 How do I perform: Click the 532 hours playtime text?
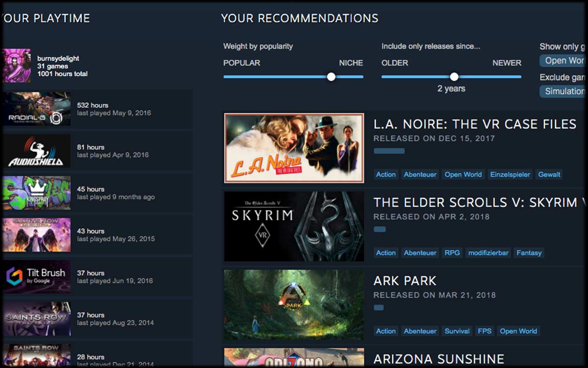click(93, 105)
